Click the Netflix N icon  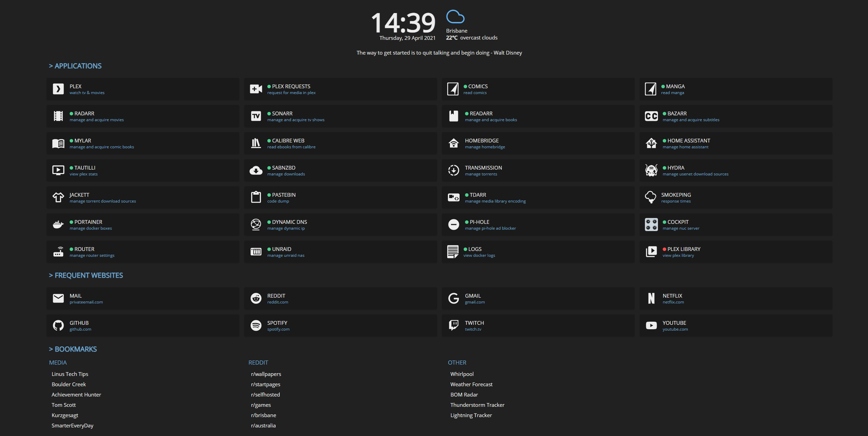[651, 298]
